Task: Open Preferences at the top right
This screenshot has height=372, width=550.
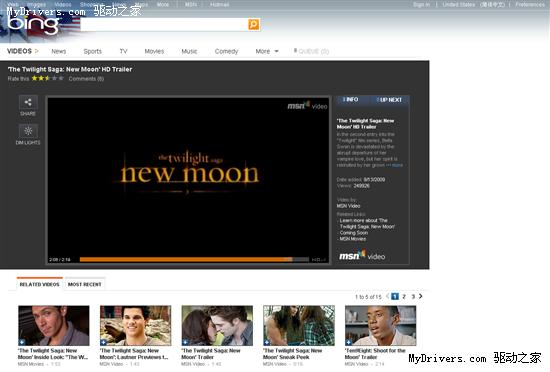Action: point(530,5)
